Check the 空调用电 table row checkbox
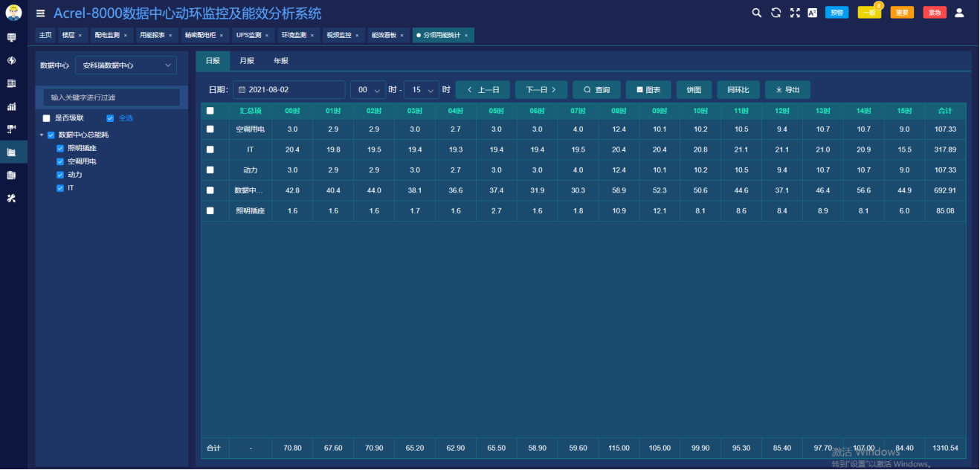The height and width of the screenshot is (470, 980). click(210, 129)
